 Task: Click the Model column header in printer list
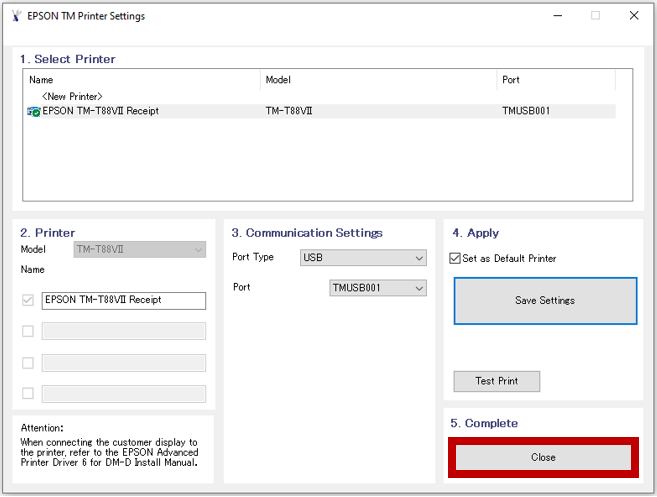point(379,80)
